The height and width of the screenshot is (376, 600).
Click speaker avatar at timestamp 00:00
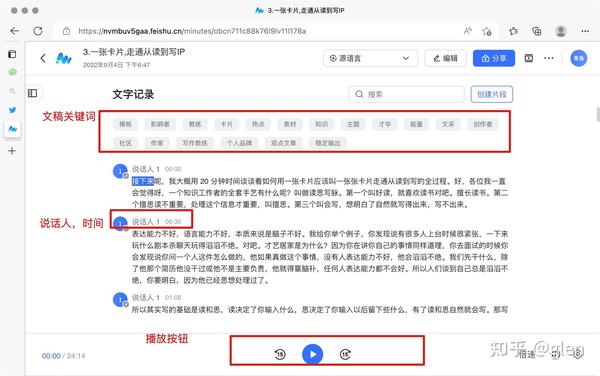coord(120,171)
